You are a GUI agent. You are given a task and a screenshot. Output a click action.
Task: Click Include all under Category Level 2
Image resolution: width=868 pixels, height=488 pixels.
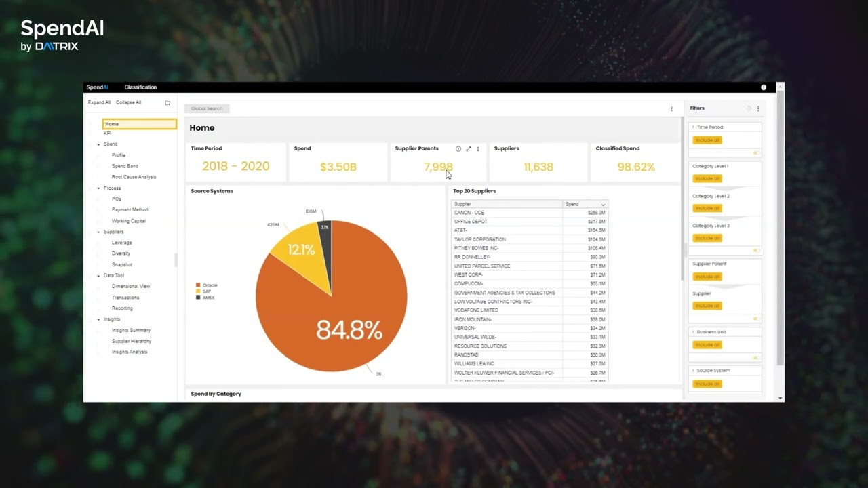(x=707, y=209)
